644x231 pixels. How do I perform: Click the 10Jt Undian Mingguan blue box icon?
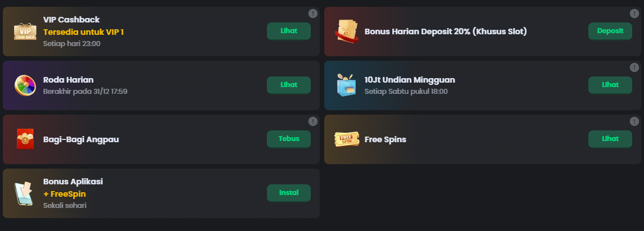point(346,85)
